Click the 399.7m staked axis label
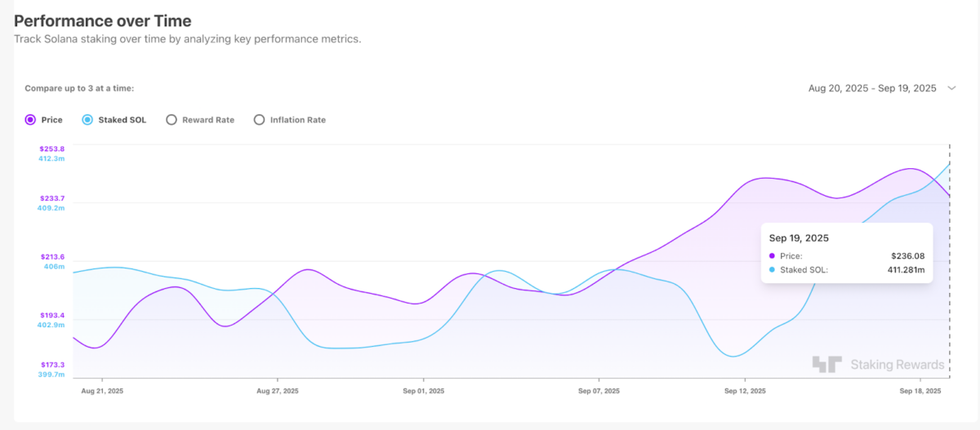 pos(52,375)
